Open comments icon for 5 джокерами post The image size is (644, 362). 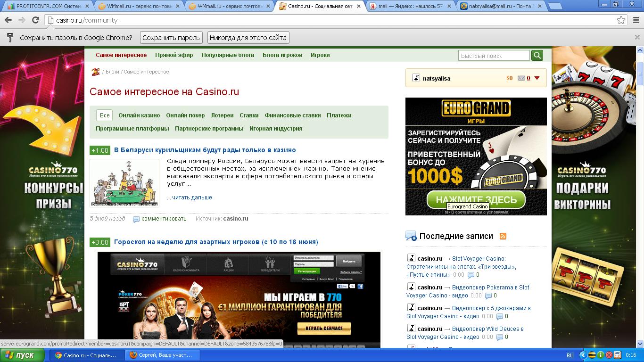tap(500, 317)
